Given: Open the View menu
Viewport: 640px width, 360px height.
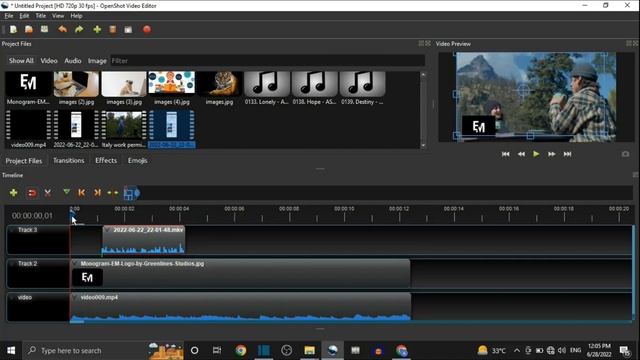Looking at the screenshot, I should click(x=58, y=16).
